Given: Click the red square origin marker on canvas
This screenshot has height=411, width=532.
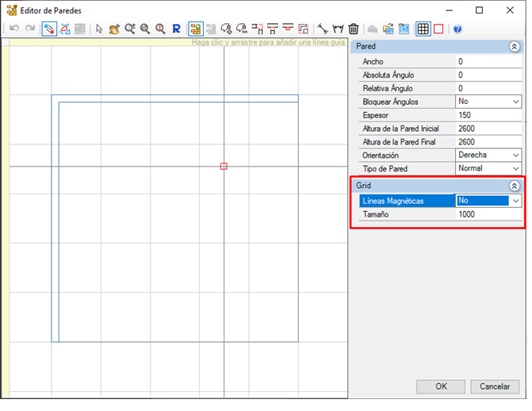Looking at the screenshot, I should pyautogui.click(x=224, y=166).
